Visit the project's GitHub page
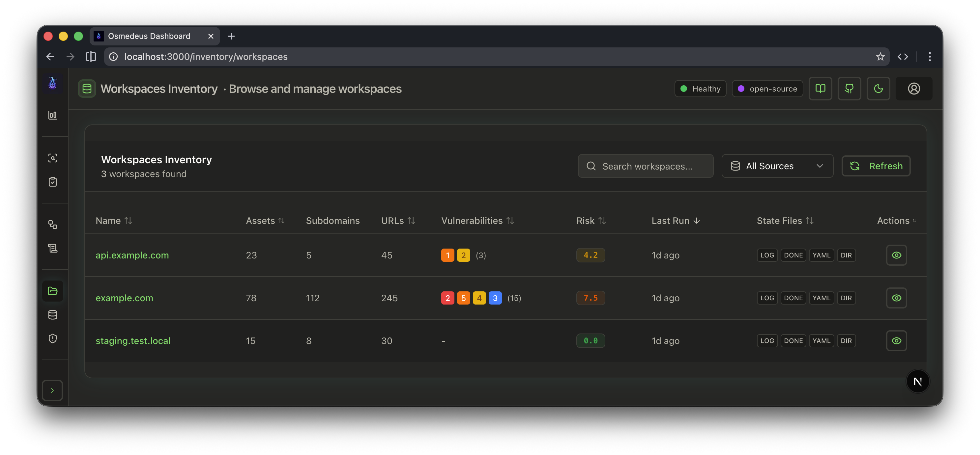 click(849, 89)
